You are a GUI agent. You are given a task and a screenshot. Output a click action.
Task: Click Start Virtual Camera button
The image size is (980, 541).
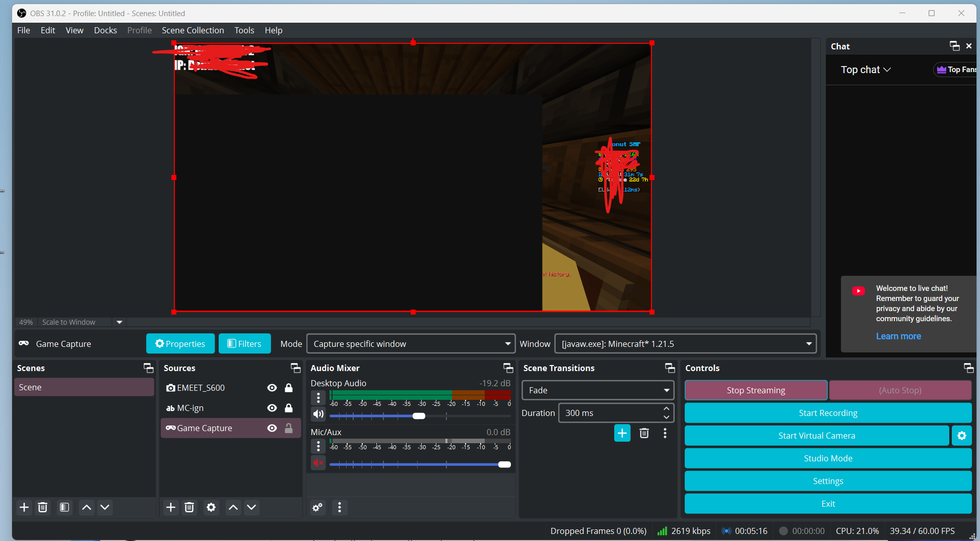pyautogui.click(x=817, y=436)
